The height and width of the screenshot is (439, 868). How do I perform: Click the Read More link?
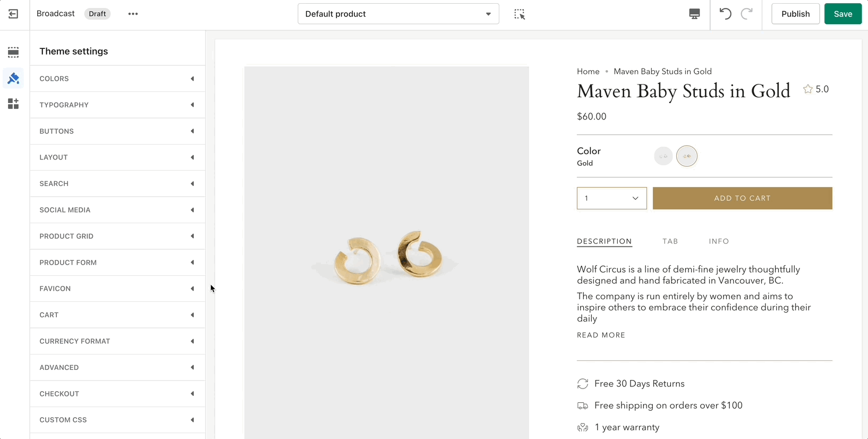point(601,335)
